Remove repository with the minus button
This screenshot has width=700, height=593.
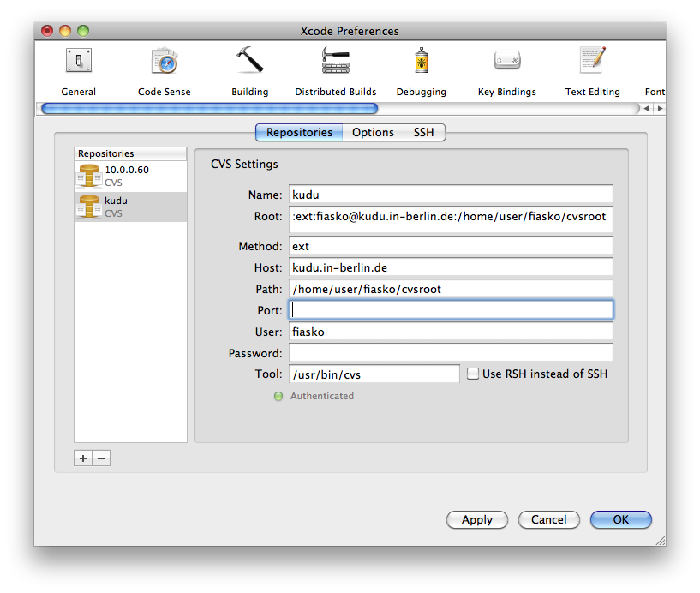(101, 458)
